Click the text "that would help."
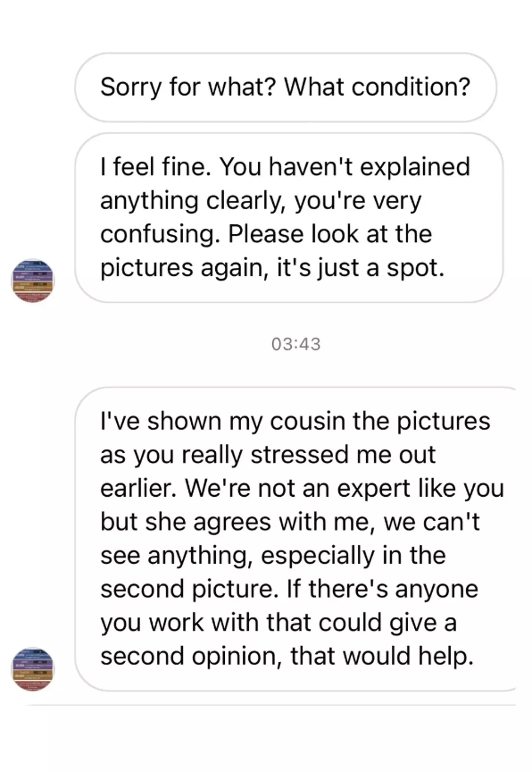532x772 pixels. coord(381,657)
